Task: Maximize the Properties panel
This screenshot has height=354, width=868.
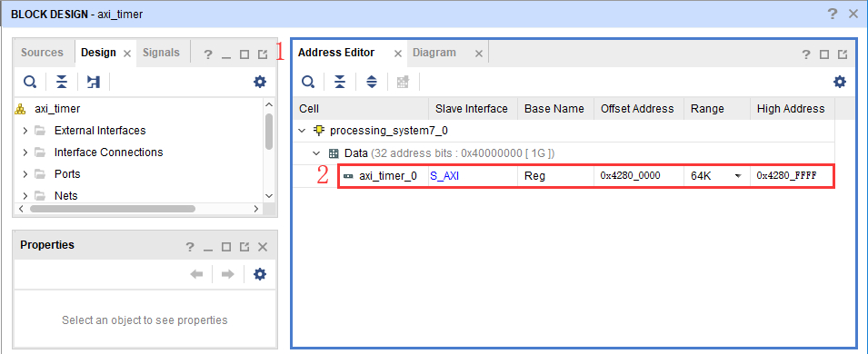Action: [x=225, y=247]
